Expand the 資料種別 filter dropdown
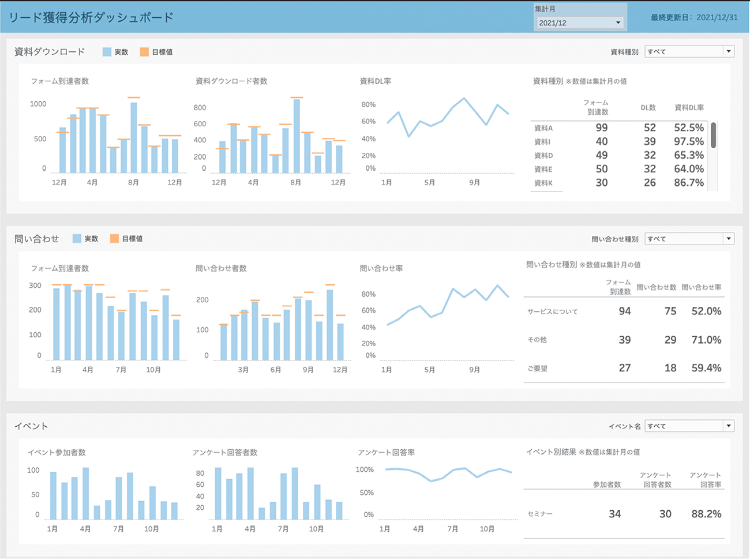Image resolution: width=750 pixels, height=560 pixels. pos(689,52)
